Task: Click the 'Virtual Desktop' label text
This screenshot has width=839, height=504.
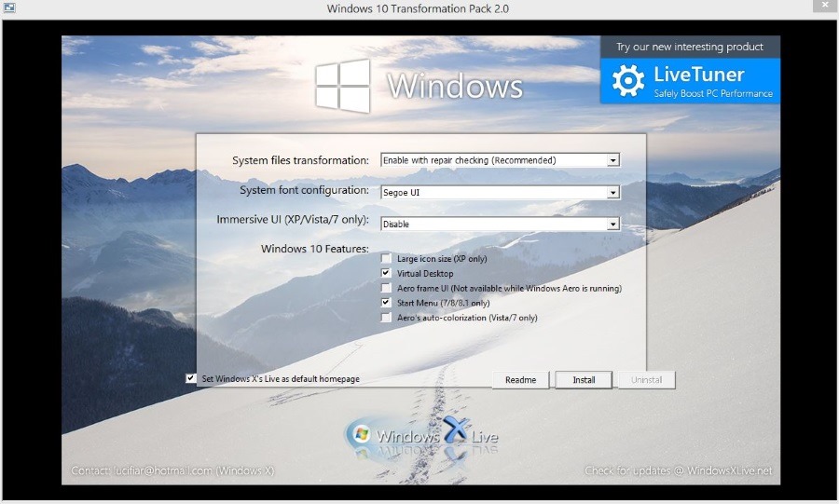Action: [425, 274]
